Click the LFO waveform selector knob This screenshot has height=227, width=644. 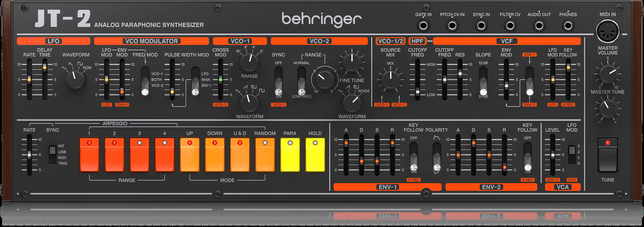[75, 79]
